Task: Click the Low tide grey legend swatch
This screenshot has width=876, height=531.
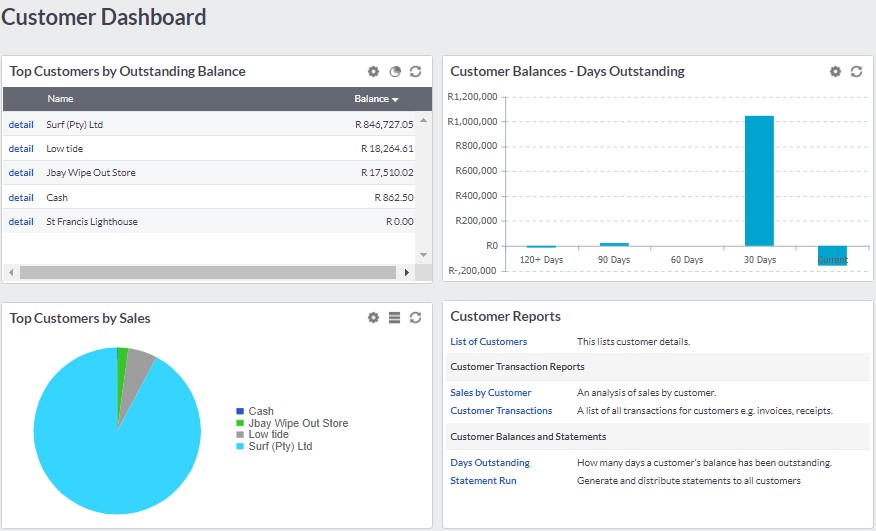Action: pyautogui.click(x=240, y=435)
